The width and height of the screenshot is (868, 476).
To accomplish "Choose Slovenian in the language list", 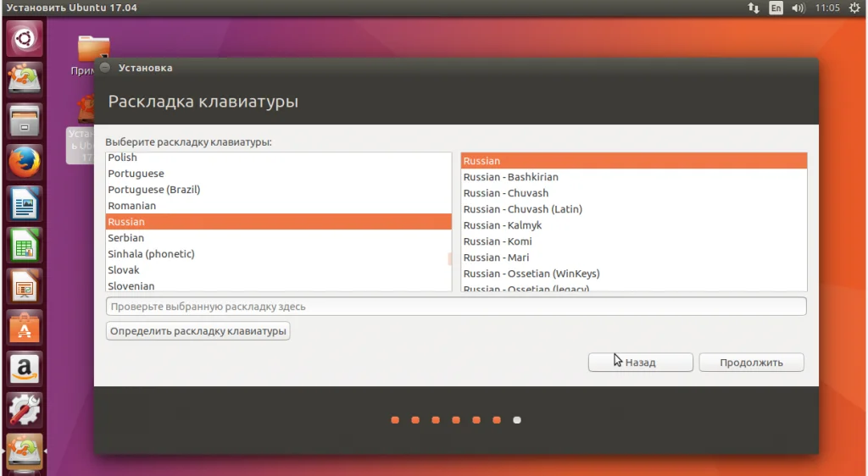I will 278,285.
